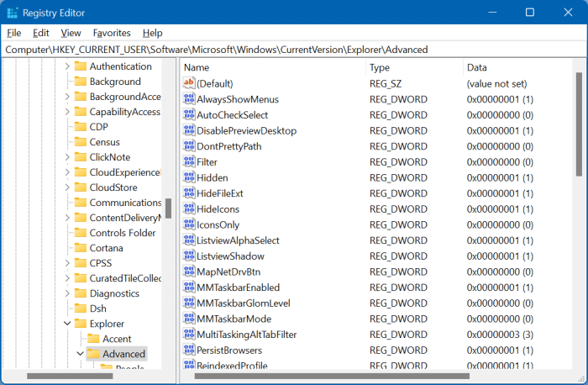
Task: Click the ListviewAlphaSelect value icon
Action: 189,240
